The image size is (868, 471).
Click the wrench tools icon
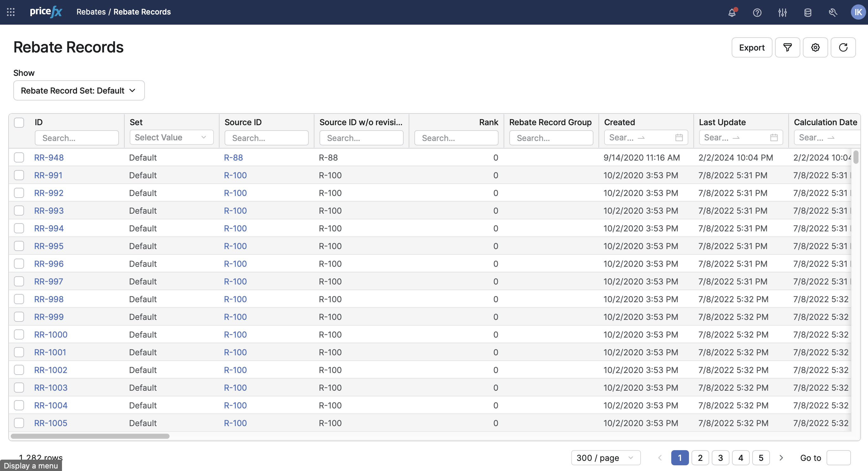click(x=833, y=12)
